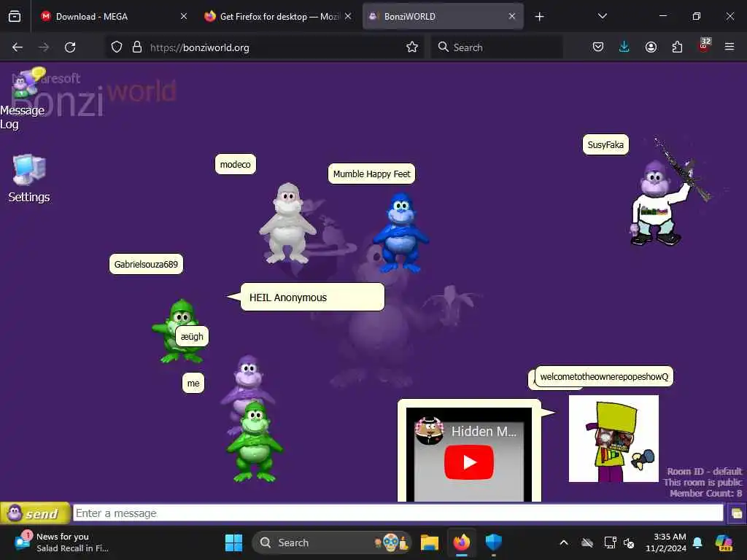Save page to Pocket

tap(598, 47)
